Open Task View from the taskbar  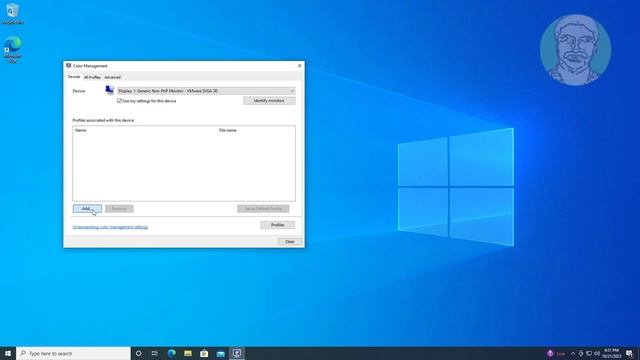(155, 353)
